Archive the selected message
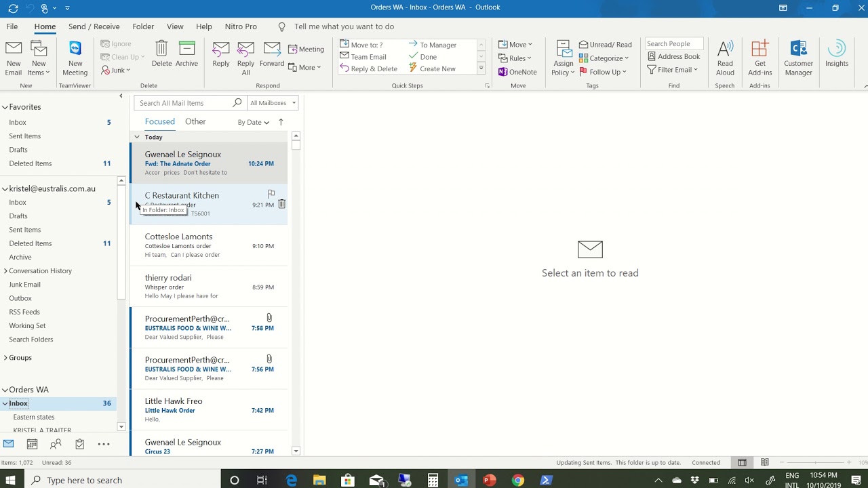 (186, 54)
